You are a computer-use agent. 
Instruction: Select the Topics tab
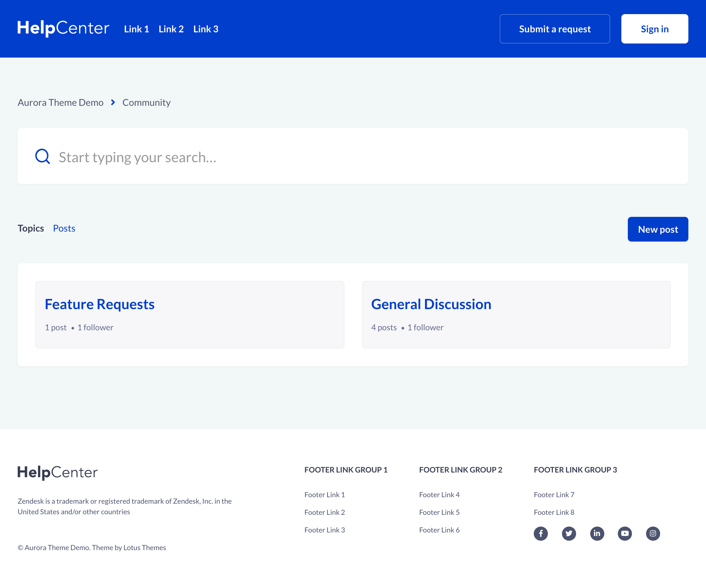click(x=31, y=228)
